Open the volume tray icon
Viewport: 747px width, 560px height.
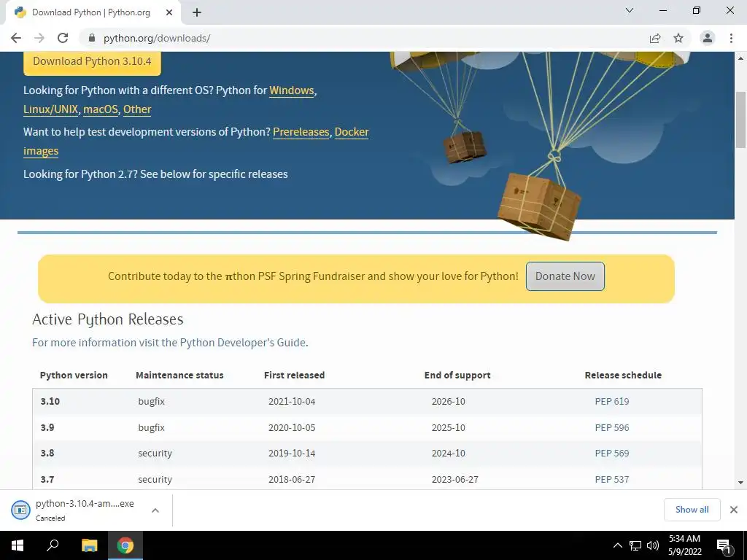point(653,545)
